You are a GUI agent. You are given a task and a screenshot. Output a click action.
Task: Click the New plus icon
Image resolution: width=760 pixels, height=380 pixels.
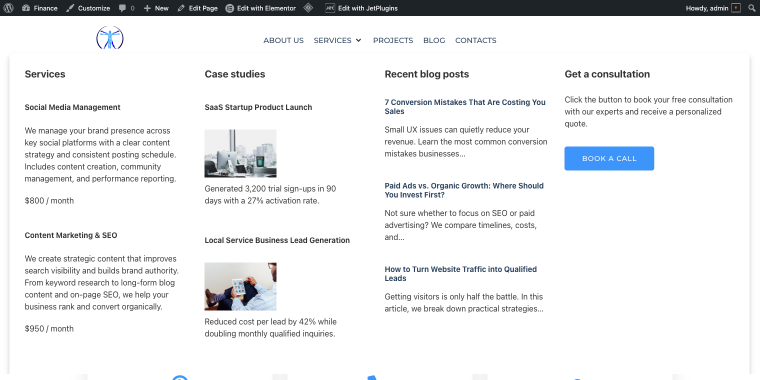pyautogui.click(x=147, y=8)
